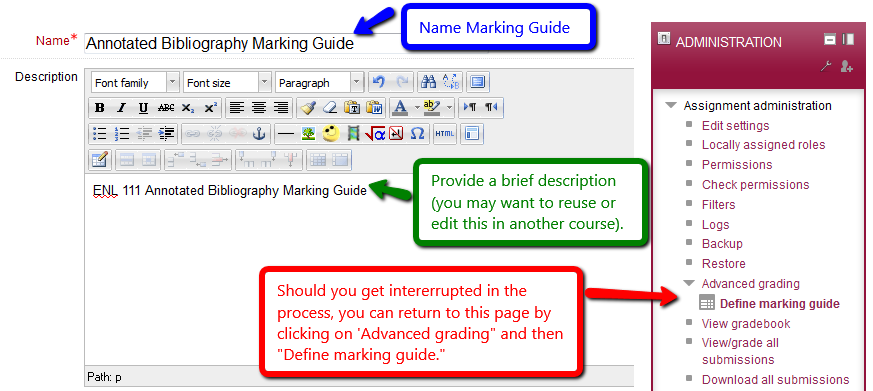This screenshot has height=391, width=873.
Task: Open the Edit settings link
Action: [735, 125]
